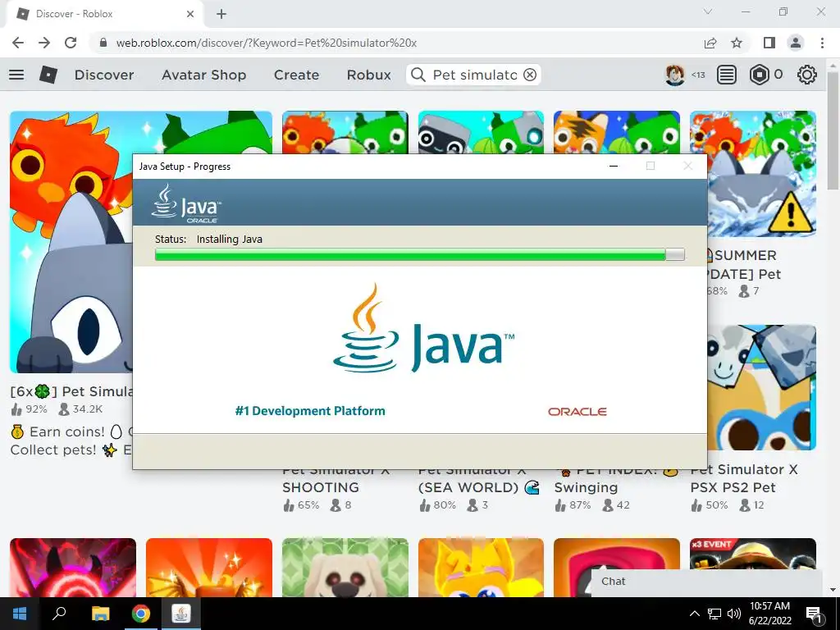Click the browser address bar URL

click(267, 43)
